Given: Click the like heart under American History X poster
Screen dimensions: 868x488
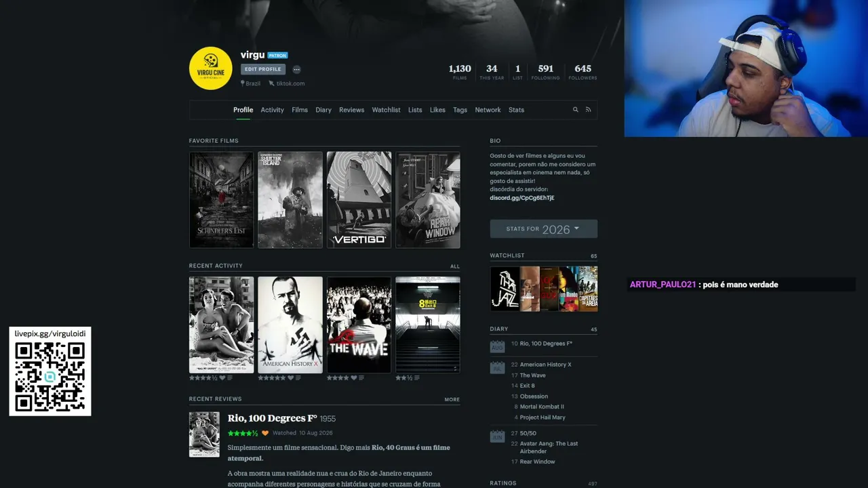Looking at the screenshot, I should click(x=291, y=378).
